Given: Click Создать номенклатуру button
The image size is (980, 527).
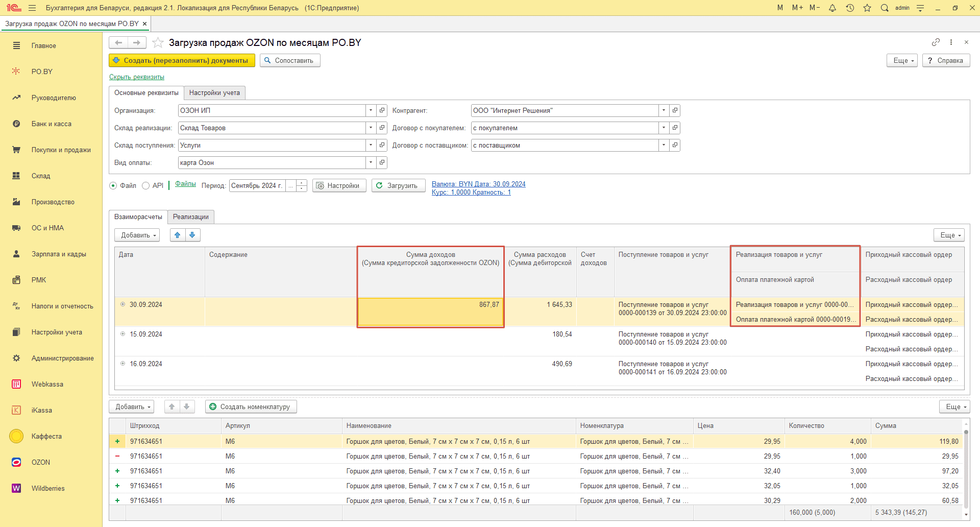Looking at the screenshot, I should [x=251, y=406].
